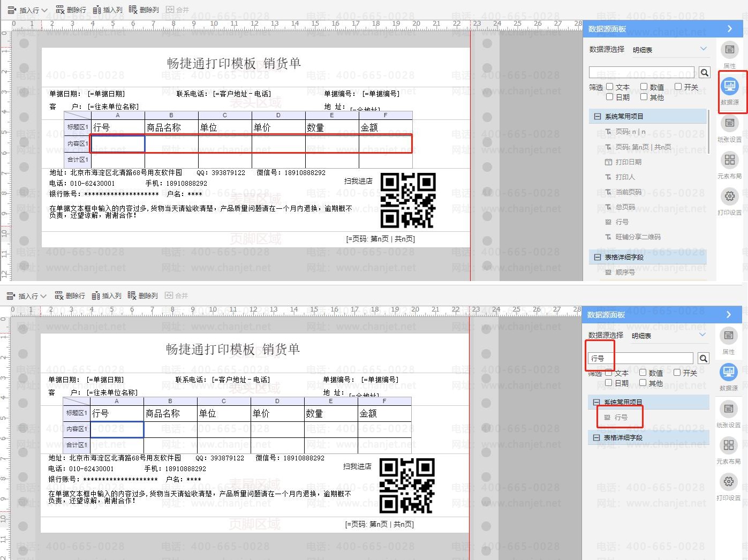Enable the 数值 filter checkbox in the bottom view
The width and height of the screenshot is (748, 560).
pos(643,373)
